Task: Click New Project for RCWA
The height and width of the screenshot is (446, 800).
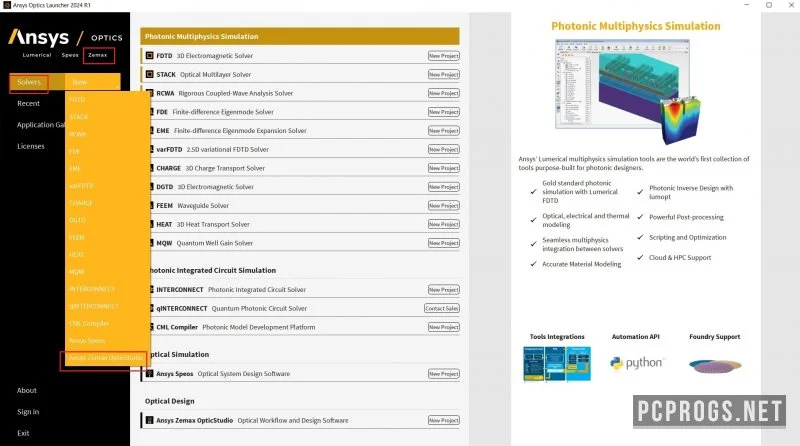Action: (443, 93)
